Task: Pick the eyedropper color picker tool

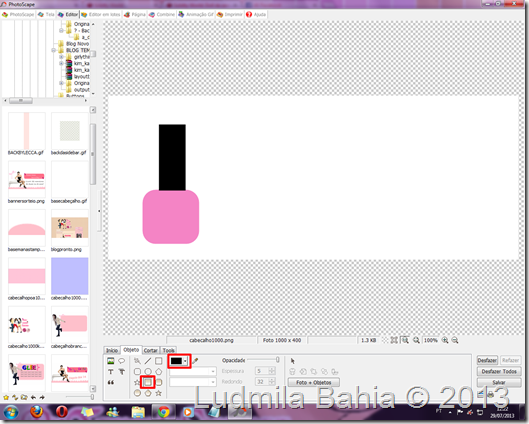Action: [195, 361]
